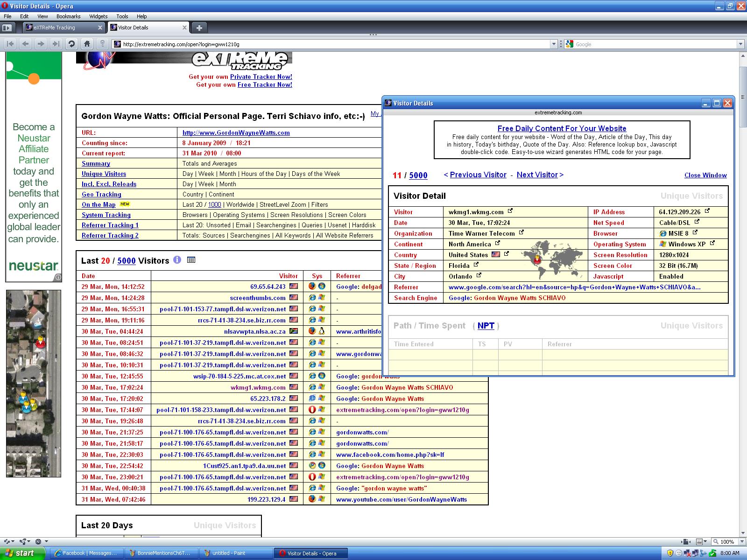Open the Referrer Tracking 2 link
Screen dimensions: 747x560
pos(110,235)
